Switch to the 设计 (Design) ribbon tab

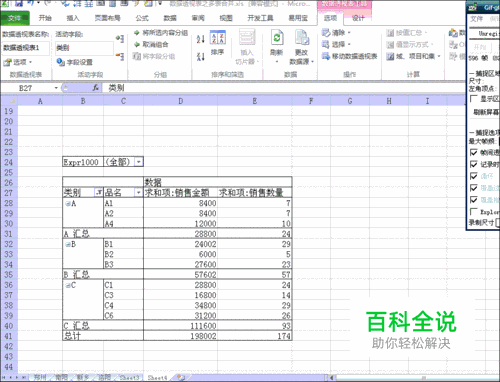pos(358,18)
